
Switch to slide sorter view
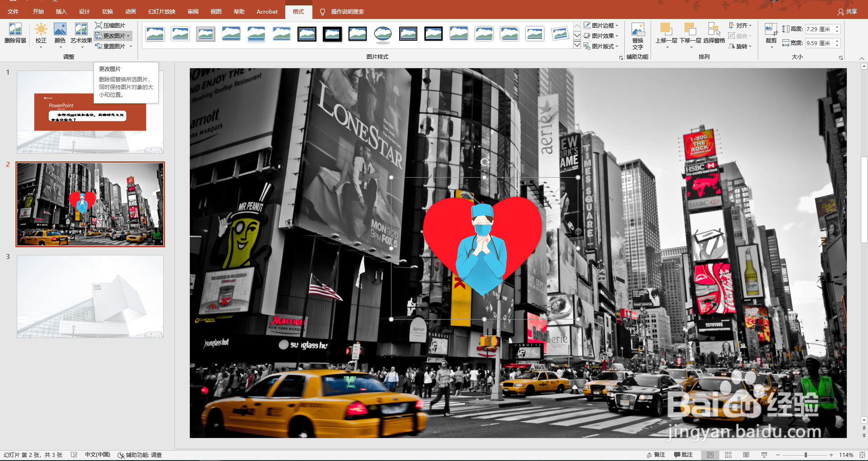(728, 455)
